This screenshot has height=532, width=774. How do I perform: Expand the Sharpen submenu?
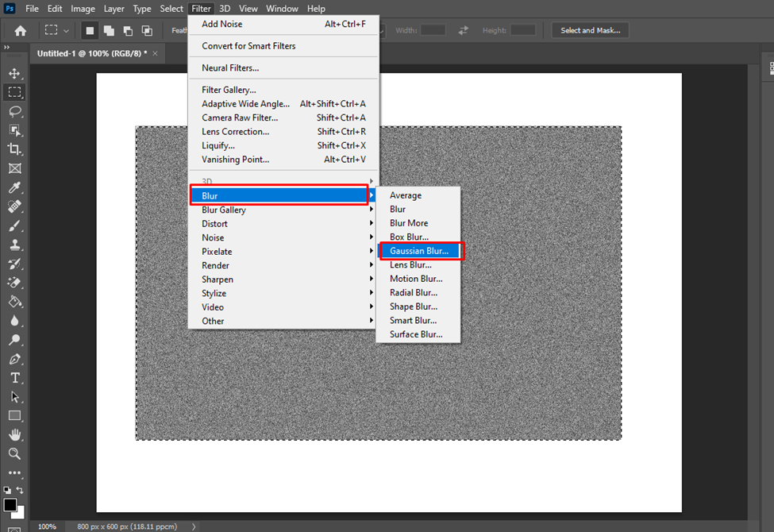tap(281, 279)
